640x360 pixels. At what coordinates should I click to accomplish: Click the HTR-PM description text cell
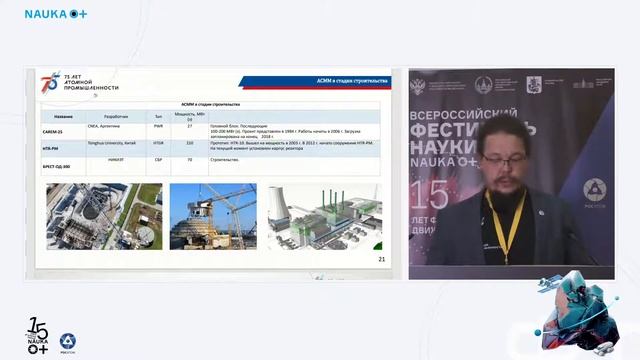(x=294, y=149)
